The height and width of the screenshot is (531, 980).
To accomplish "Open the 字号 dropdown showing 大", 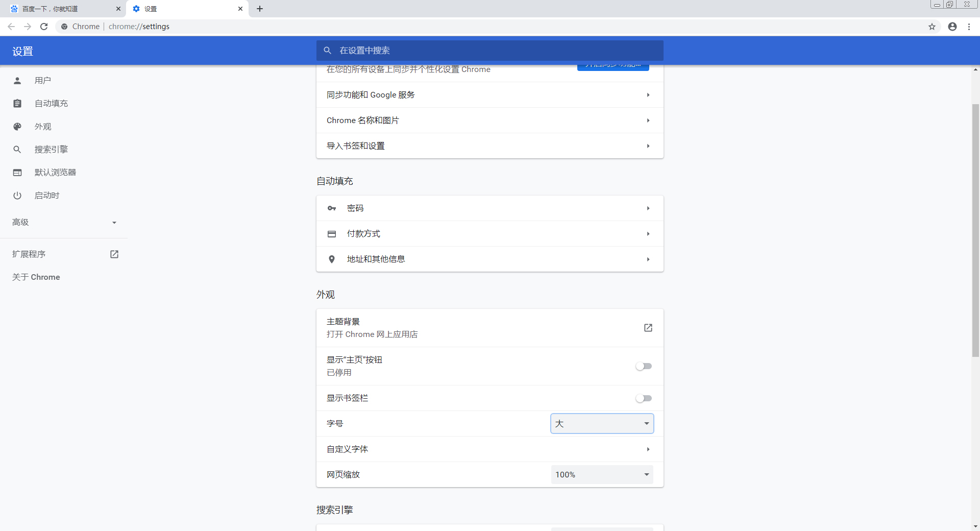I will click(601, 423).
